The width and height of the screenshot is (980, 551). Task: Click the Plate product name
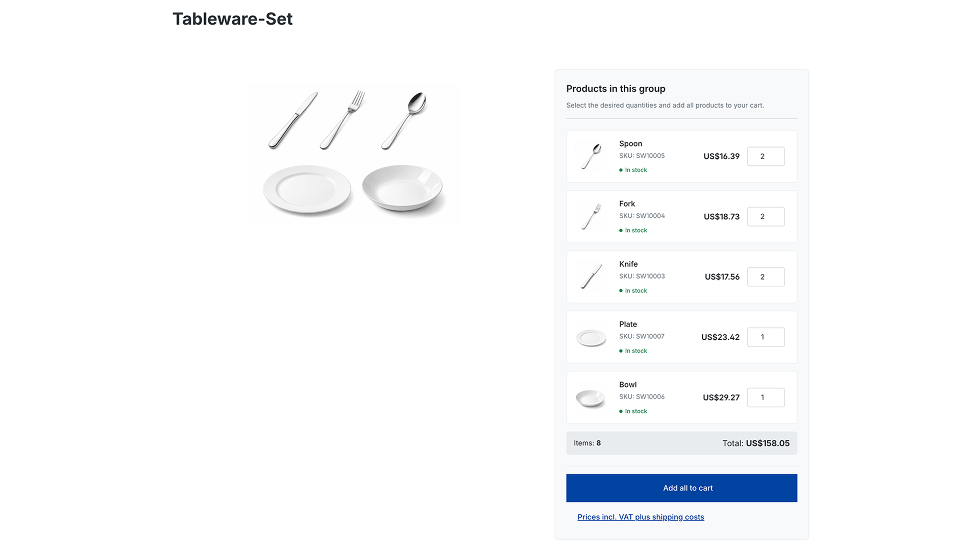click(628, 324)
